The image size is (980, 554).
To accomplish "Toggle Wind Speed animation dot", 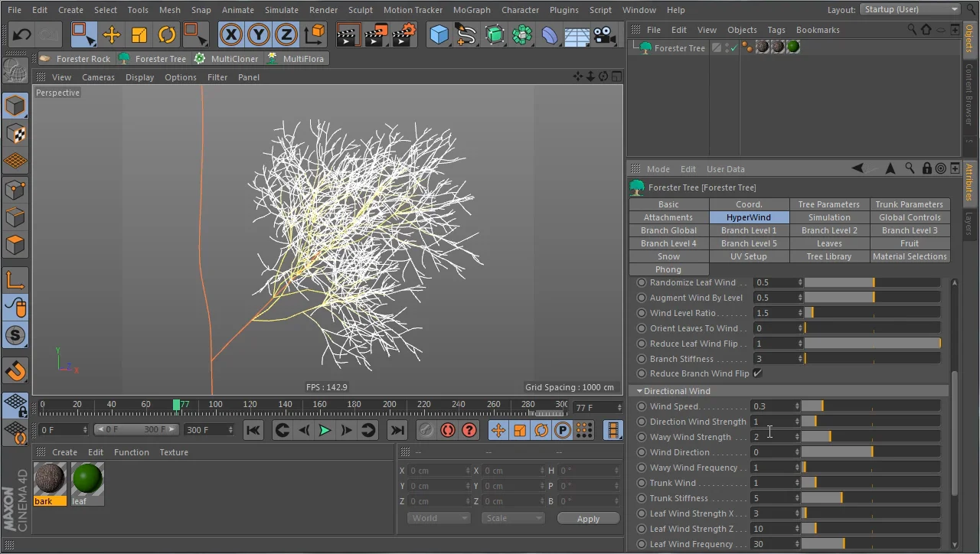I will (642, 406).
